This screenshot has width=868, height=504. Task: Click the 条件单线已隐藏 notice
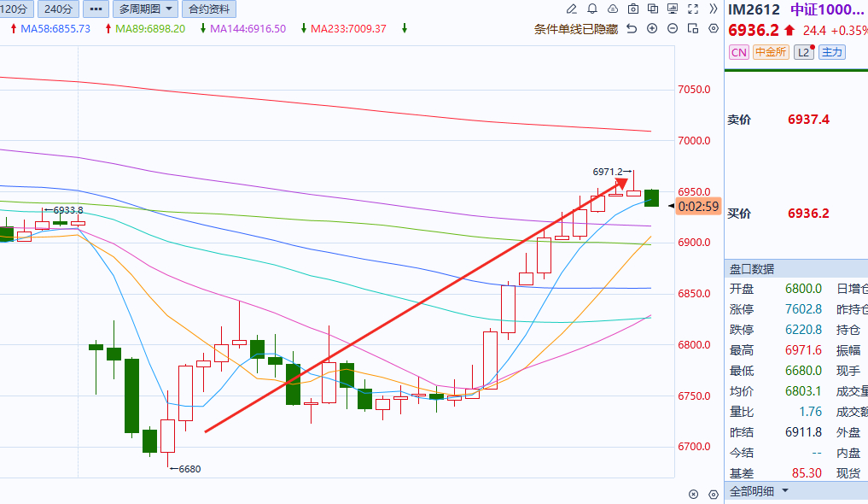point(576,29)
